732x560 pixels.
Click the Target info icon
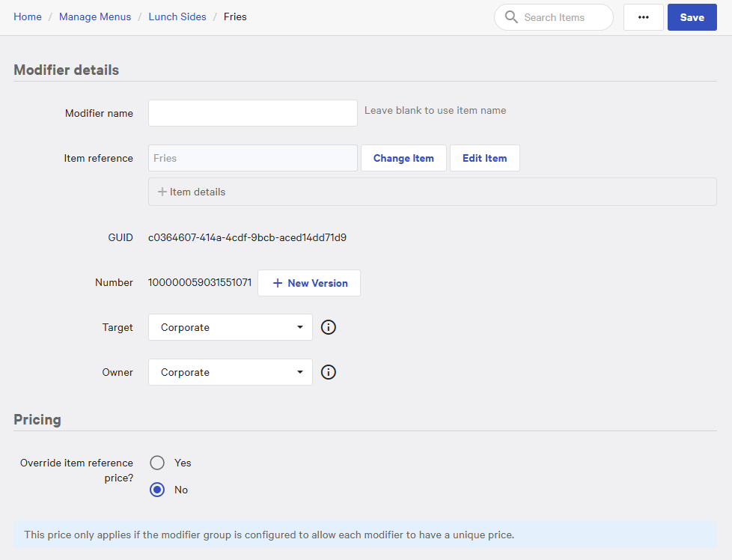[x=328, y=327]
